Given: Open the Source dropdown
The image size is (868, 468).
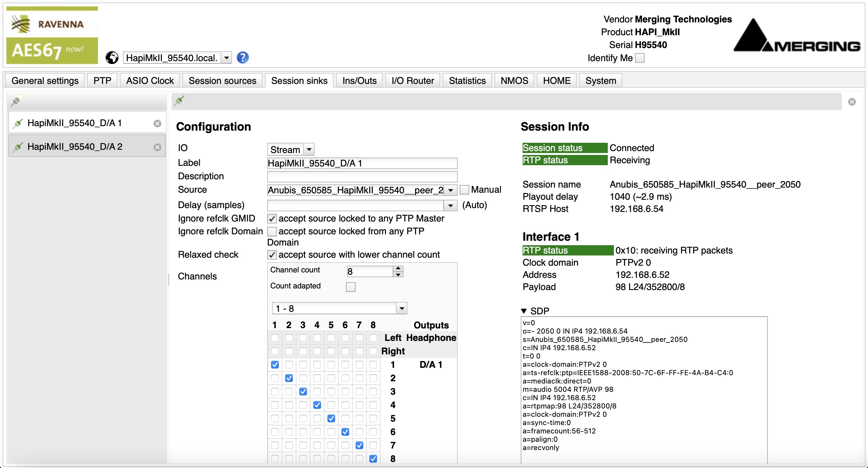Looking at the screenshot, I should [x=451, y=190].
